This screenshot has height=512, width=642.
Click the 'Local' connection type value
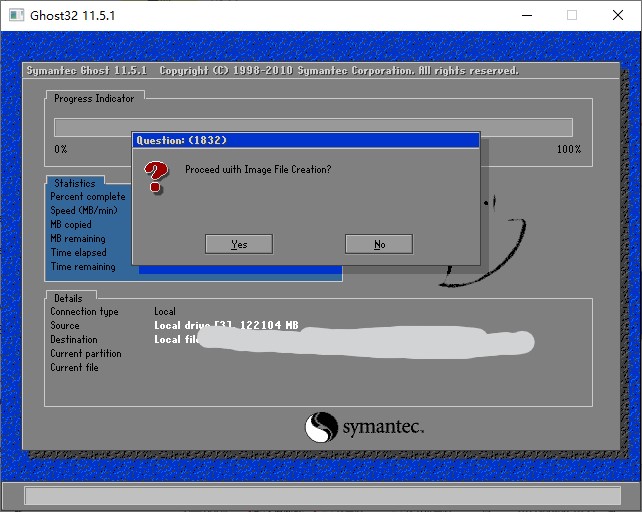coord(165,311)
